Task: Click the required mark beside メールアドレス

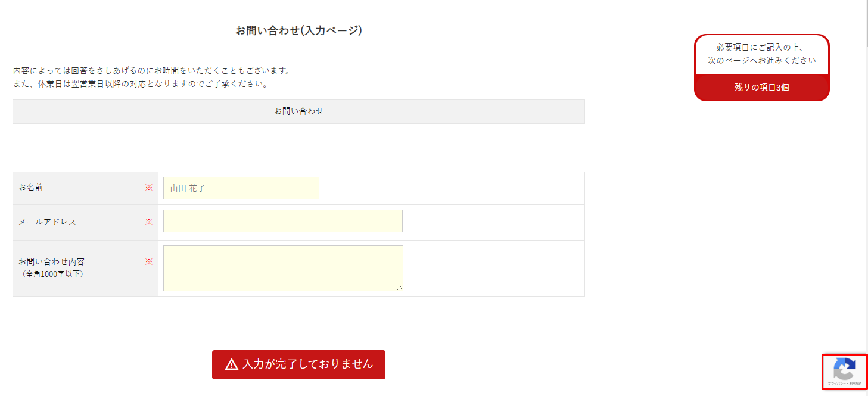Action: pos(149,222)
